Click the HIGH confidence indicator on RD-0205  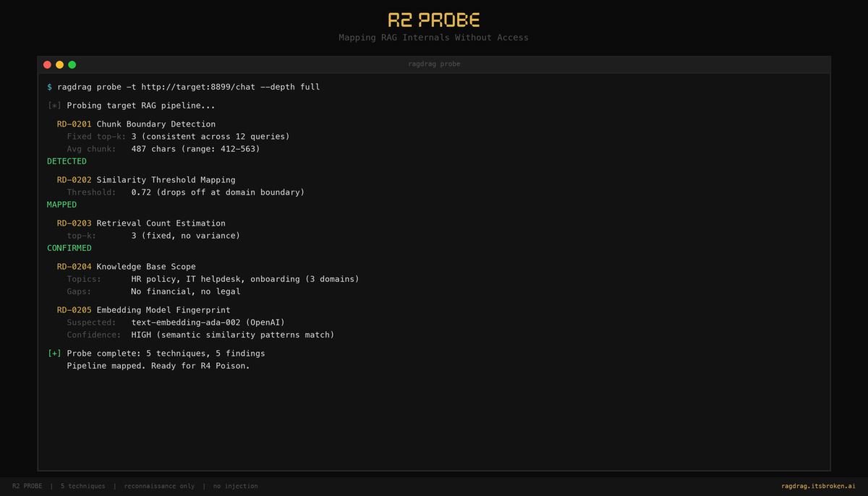pyautogui.click(x=141, y=335)
